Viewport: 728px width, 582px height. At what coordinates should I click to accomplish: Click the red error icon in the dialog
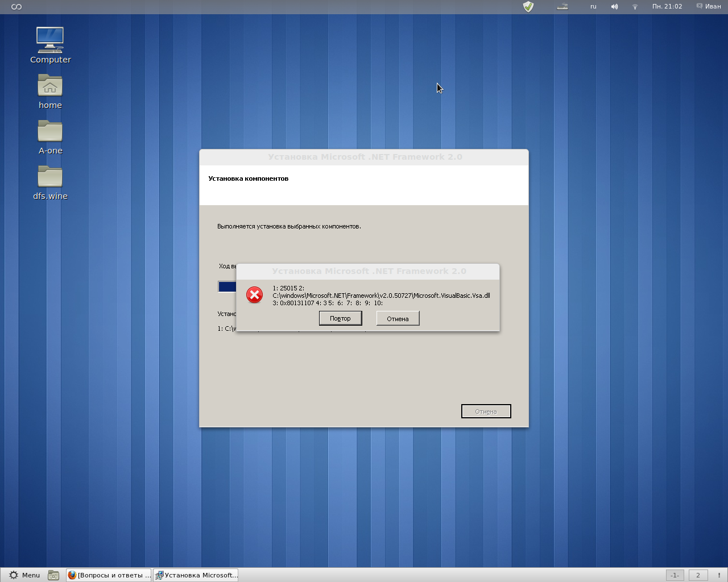pyautogui.click(x=254, y=294)
